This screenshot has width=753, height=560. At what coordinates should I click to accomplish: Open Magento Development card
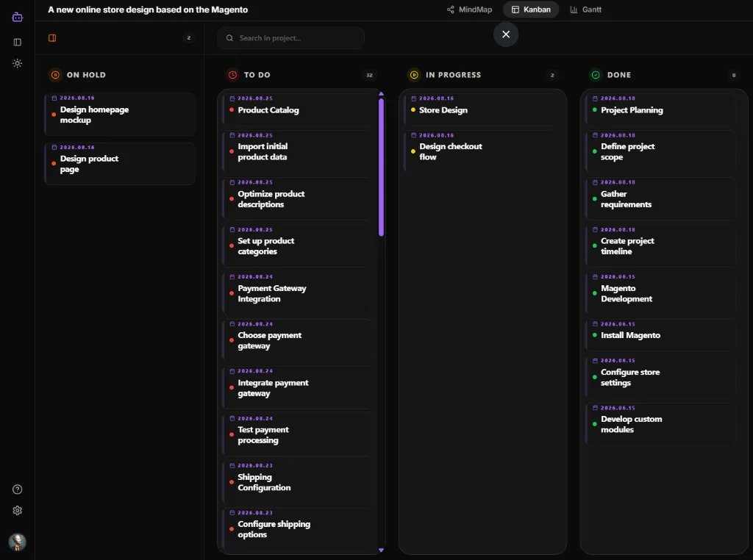point(660,293)
